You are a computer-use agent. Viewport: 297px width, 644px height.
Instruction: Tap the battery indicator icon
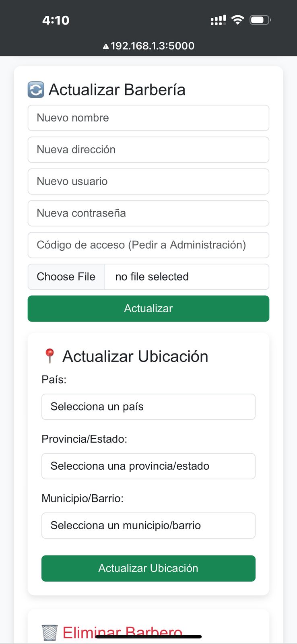pos(260,20)
